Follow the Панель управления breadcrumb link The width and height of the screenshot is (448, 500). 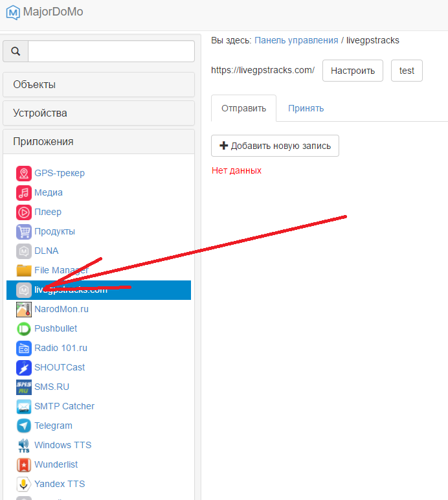pos(297,41)
